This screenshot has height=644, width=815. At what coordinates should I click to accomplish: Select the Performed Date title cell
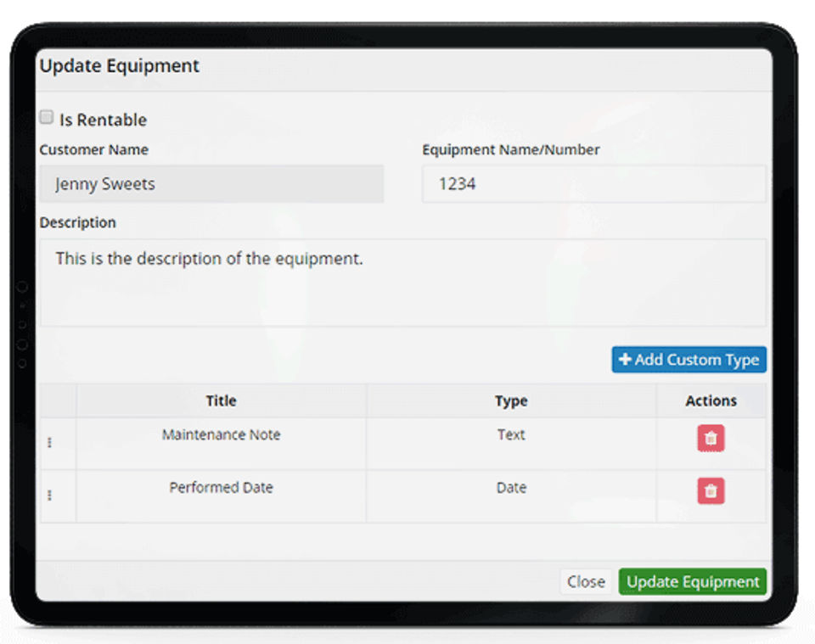point(221,488)
